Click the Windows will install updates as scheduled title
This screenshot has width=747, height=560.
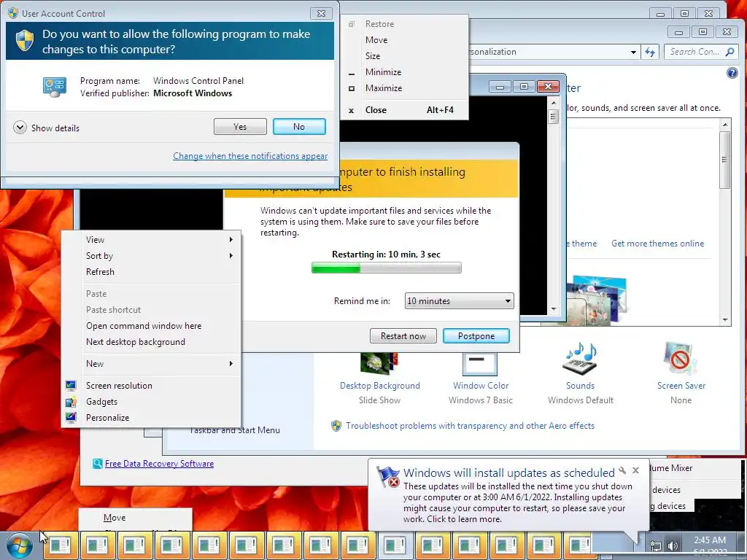[x=508, y=472]
